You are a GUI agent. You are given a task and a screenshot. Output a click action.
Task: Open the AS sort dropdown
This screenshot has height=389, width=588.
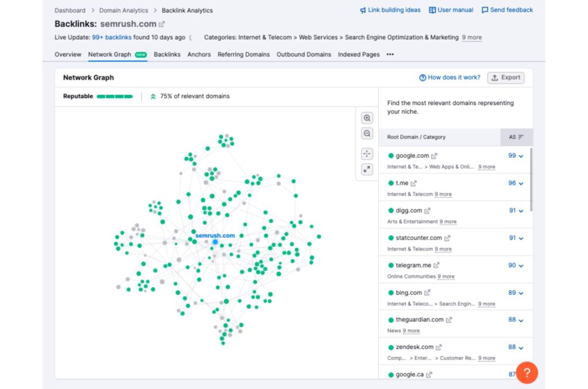pyautogui.click(x=516, y=137)
